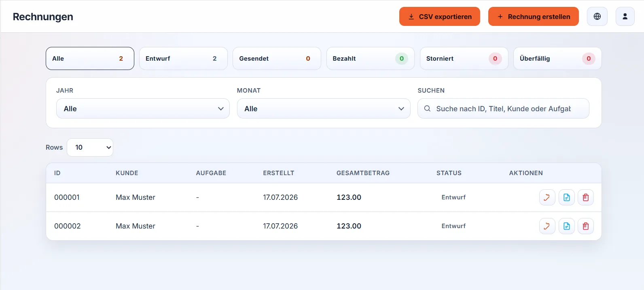Click the 17.07.2026 date of invoice 000002
Screen dimensions: 644x290
[x=280, y=226]
